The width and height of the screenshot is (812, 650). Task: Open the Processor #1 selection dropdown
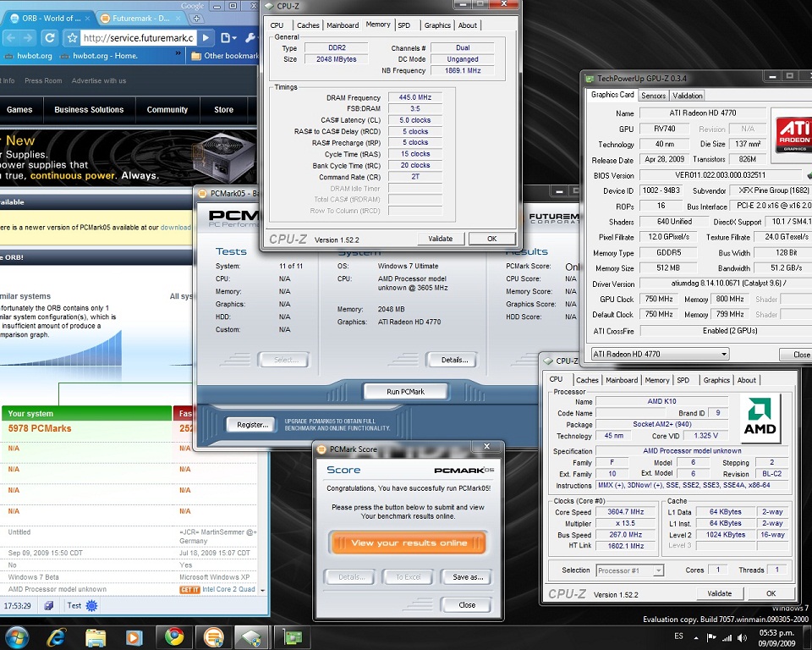point(629,570)
